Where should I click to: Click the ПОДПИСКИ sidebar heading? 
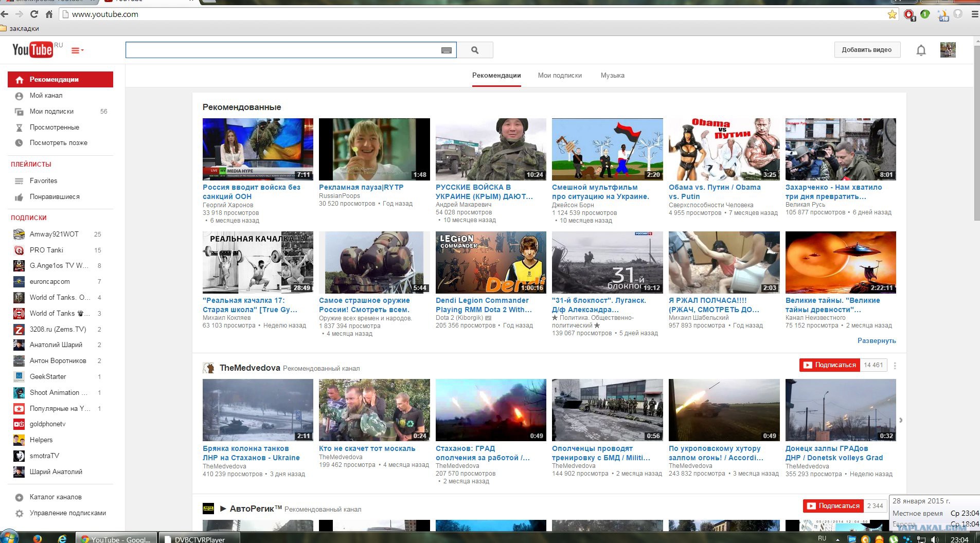[x=29, y=218]
